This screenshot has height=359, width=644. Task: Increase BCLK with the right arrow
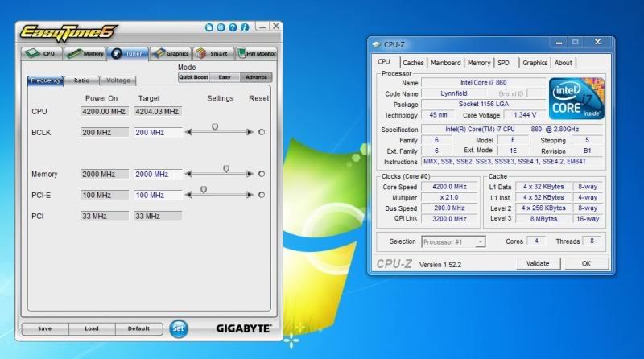coord(250,132)
